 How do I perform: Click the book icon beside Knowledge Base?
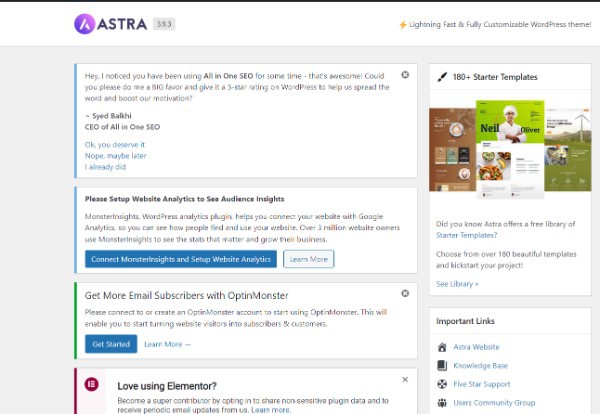tap(442, 365)
